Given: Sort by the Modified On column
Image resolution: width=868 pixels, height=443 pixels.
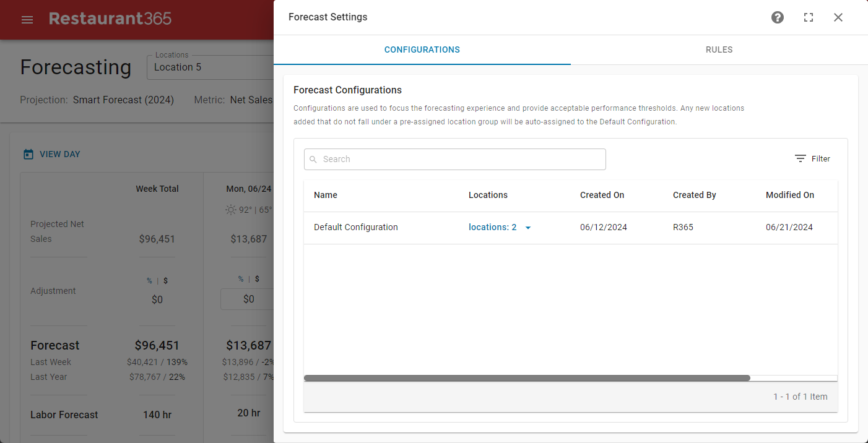Looking at the screenshot, I should click(x=790, y=195).
